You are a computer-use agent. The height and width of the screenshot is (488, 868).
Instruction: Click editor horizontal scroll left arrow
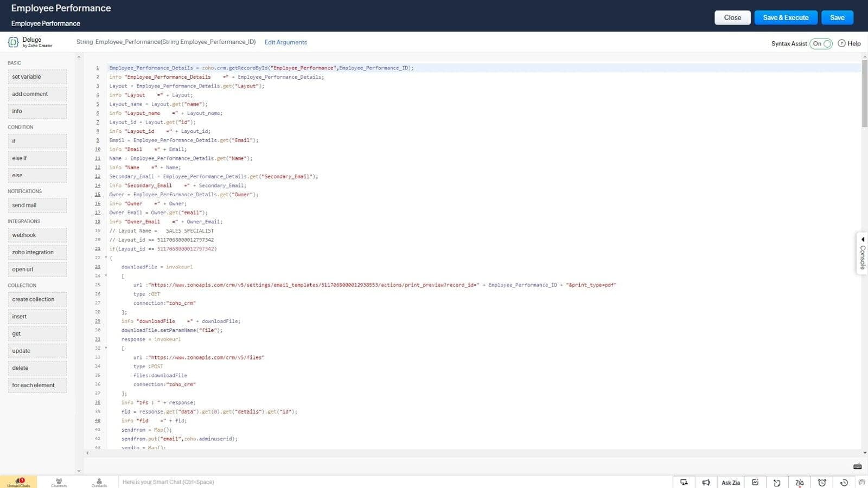pyautogui.click(x=87, y=453)
